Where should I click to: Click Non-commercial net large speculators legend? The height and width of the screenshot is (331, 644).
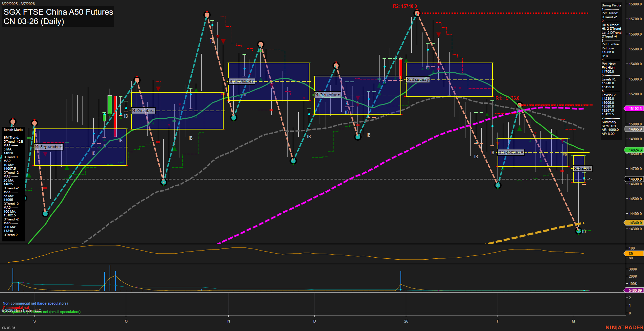point(35,303)
